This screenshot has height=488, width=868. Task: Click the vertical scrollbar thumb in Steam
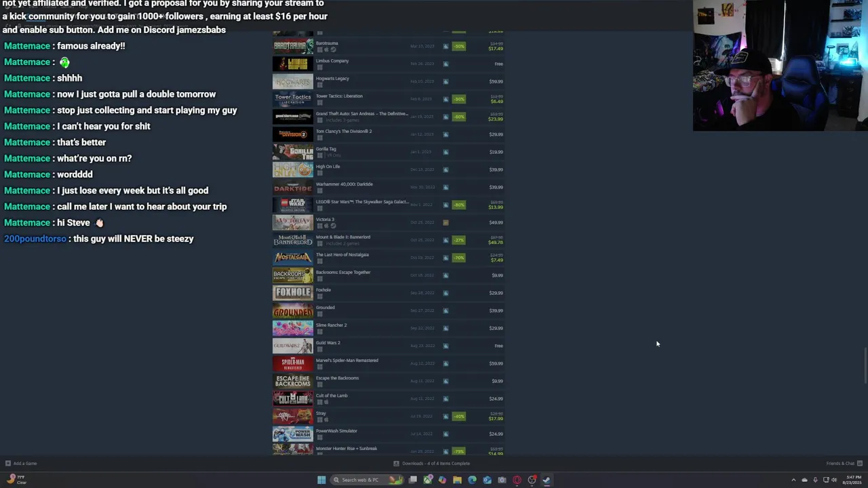point(866,366)
